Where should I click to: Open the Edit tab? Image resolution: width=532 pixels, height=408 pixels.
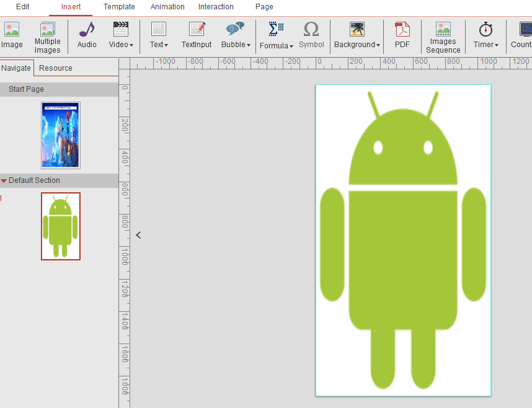click(23, 7)
